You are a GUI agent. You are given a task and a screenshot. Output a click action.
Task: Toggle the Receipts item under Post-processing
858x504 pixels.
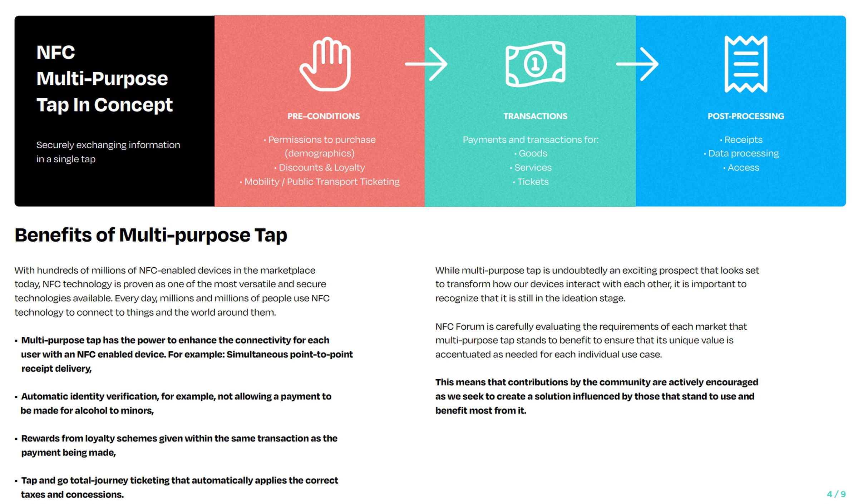pyautogui.click(x=740, y=139)
